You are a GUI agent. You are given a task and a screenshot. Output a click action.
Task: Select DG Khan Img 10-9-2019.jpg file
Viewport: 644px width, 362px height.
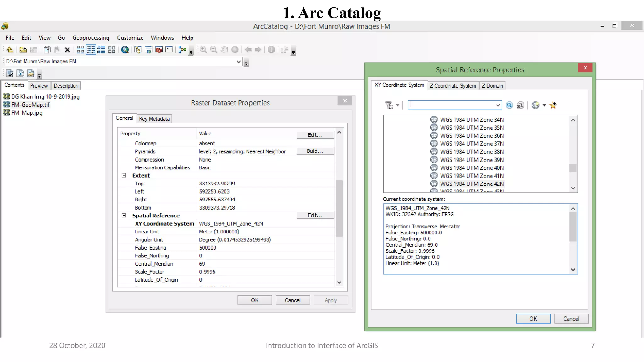pos(41,96)
